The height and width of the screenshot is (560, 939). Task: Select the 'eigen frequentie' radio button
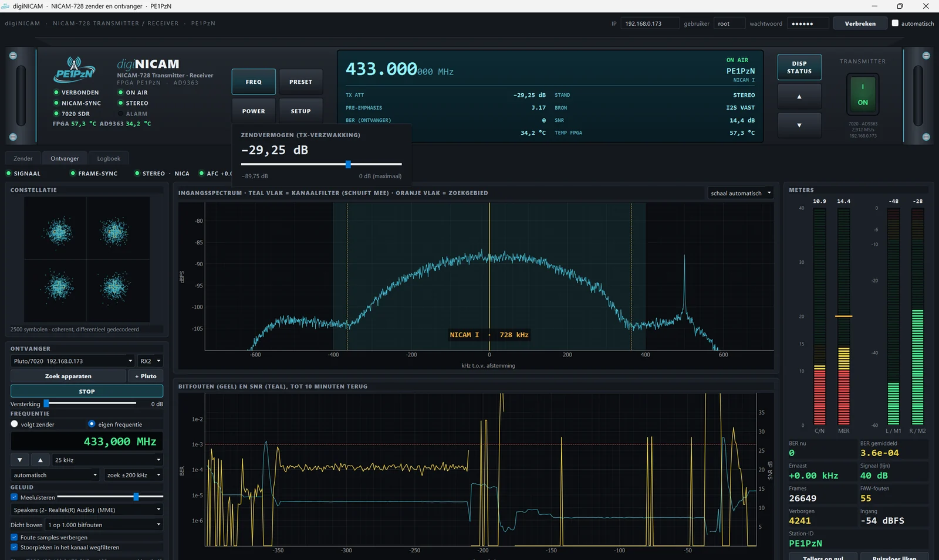92,424
